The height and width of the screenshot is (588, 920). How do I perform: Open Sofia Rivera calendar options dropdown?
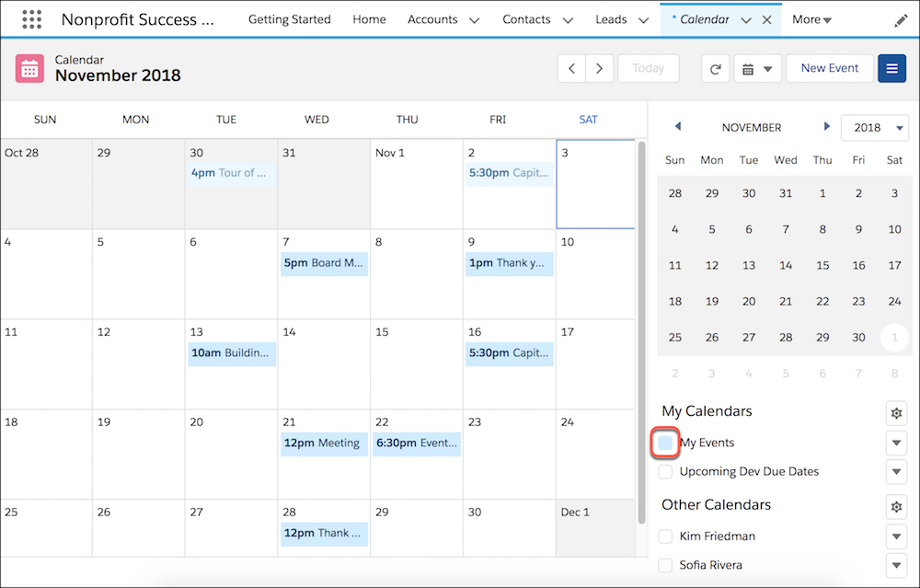point(896,566)
